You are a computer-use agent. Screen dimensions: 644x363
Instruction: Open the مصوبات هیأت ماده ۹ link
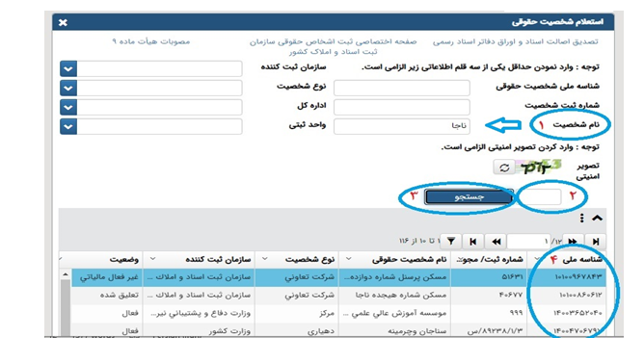click(x=150, y=41)
